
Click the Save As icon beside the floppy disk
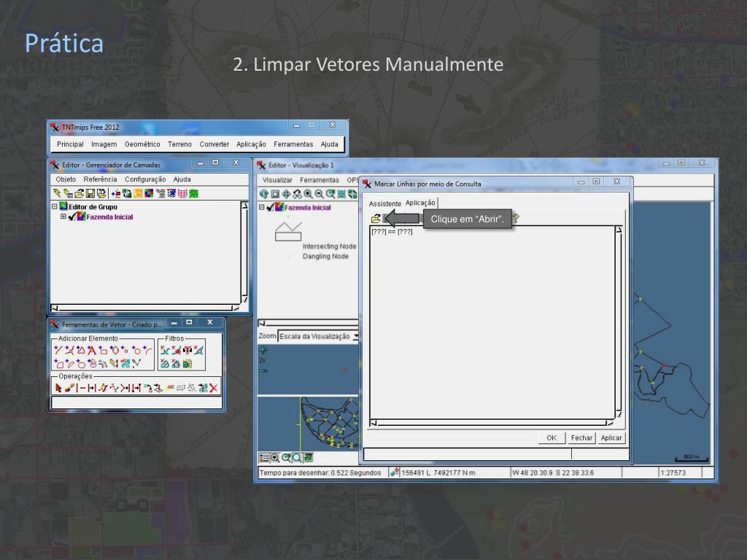tap(101, 193)
